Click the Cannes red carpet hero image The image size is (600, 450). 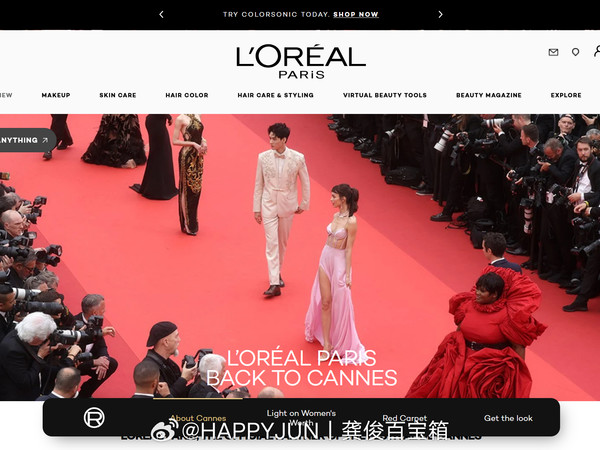coord(300,257)
